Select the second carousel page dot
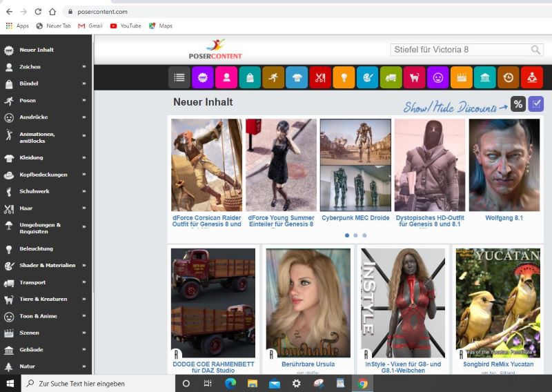The height and width of the screenshot is (392, 552). [x=355, y=235]
